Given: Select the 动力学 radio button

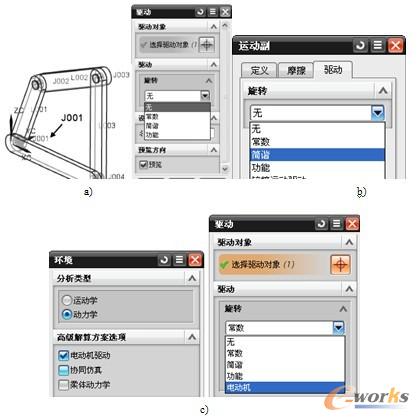Looking at the screenshot, I should tap(67, 314).
